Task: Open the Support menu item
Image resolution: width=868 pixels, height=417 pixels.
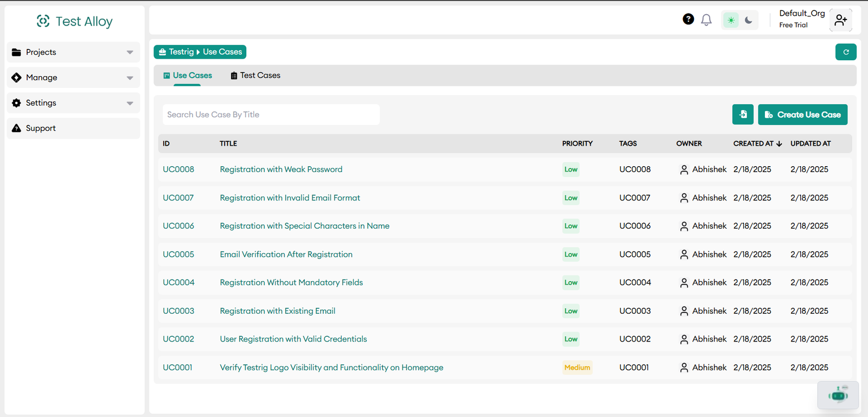Action: (73, 128)
